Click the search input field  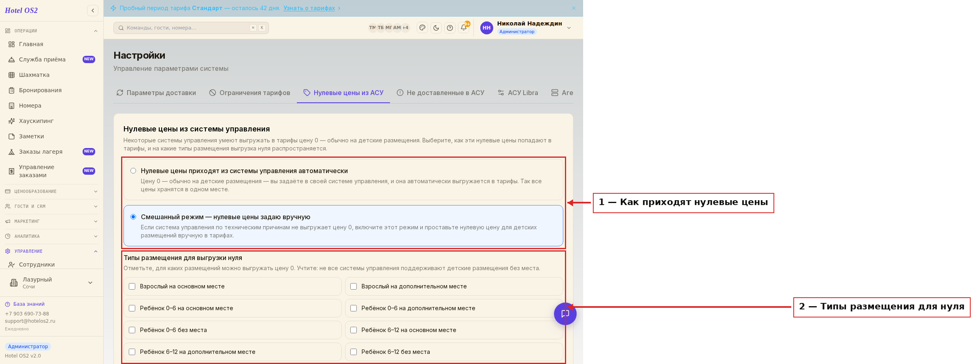point(191,28)
